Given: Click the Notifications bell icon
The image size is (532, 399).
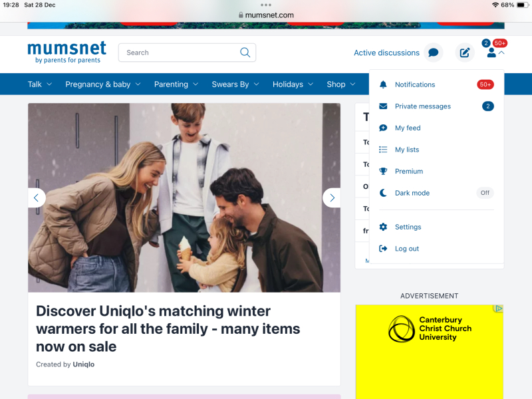Looking at the screenshot, I should (x=383, y=84).
